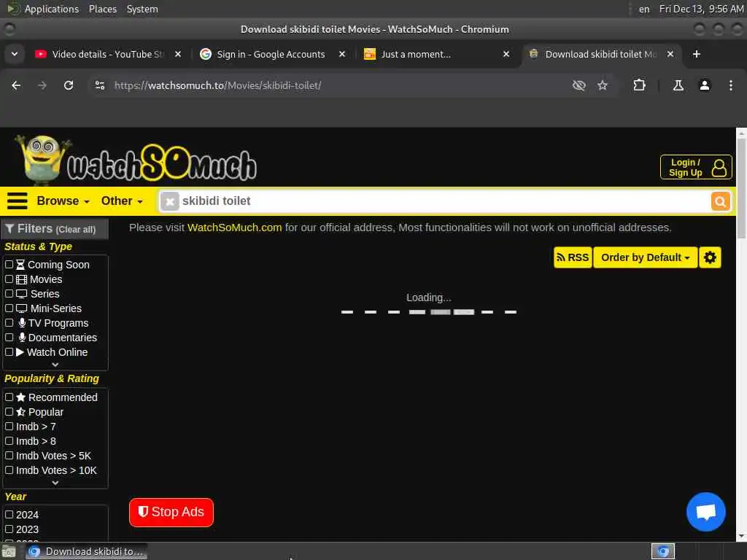747x560 pixels.
Task: Switch to Sign in Google Accounts tab
Action: (x=271, y=54)
